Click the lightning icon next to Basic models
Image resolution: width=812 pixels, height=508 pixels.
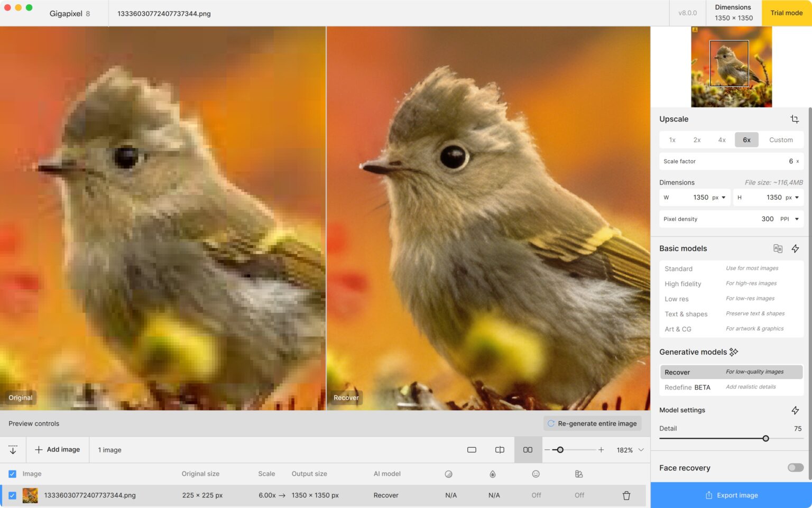796,248
